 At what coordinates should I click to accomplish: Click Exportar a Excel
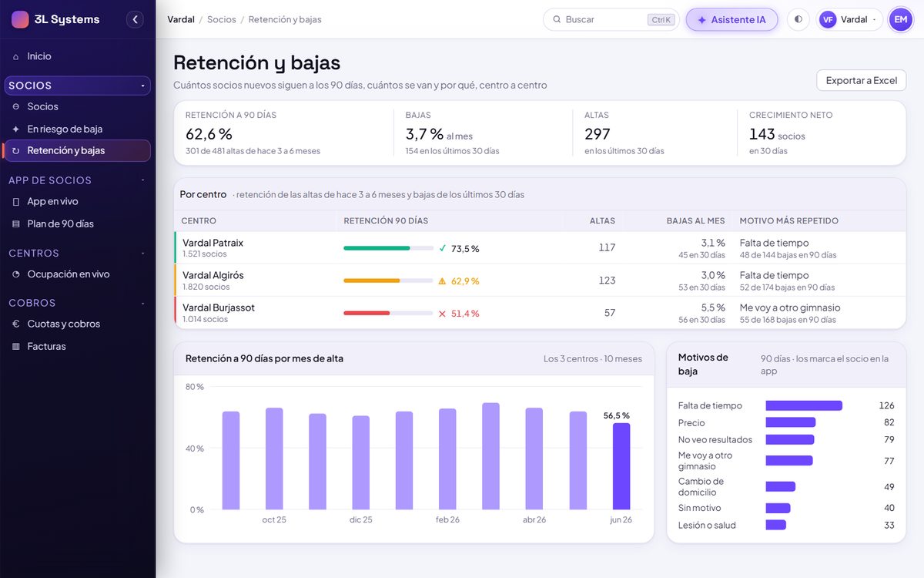[x=861, y=80]
